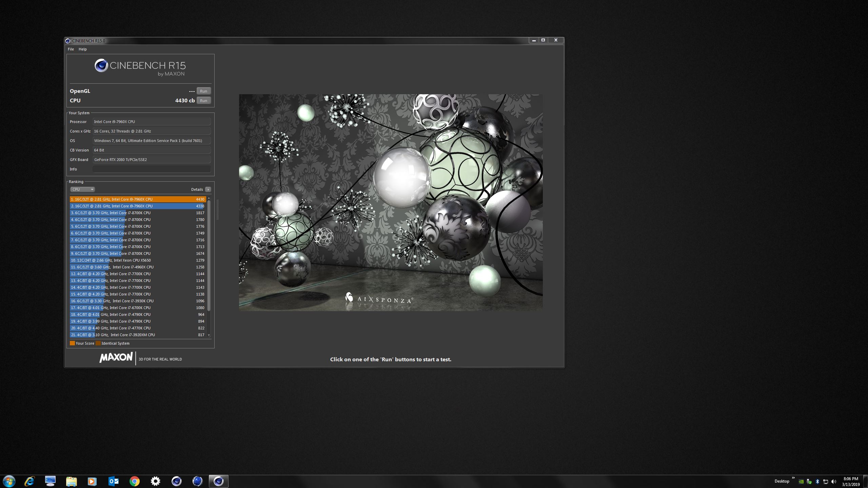The image size is (868, 488).
Task: Click into the Info text field
Action: pos(152,169)
